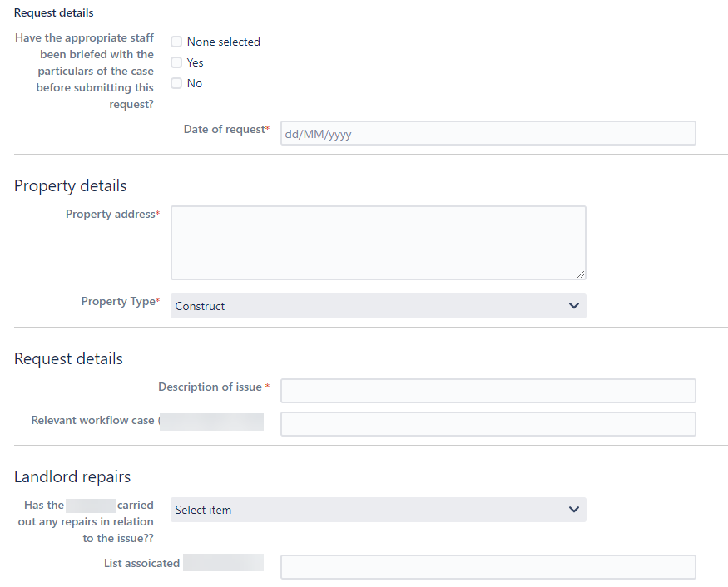The image size is (728, 587).
Task: Click the Relevant workflow case input field
Action: click(x=488, y=424)
